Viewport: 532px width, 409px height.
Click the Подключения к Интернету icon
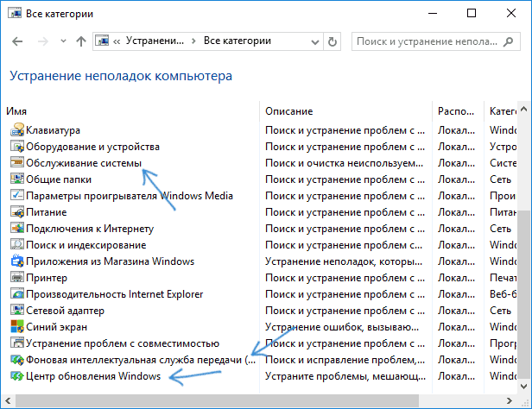[17, 229]
